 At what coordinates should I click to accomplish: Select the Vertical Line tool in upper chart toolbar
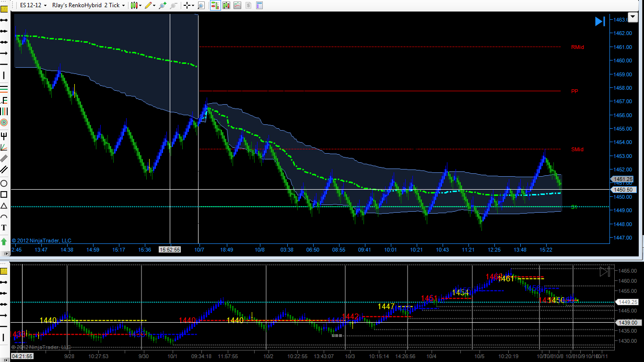click(x=4, y=75)
